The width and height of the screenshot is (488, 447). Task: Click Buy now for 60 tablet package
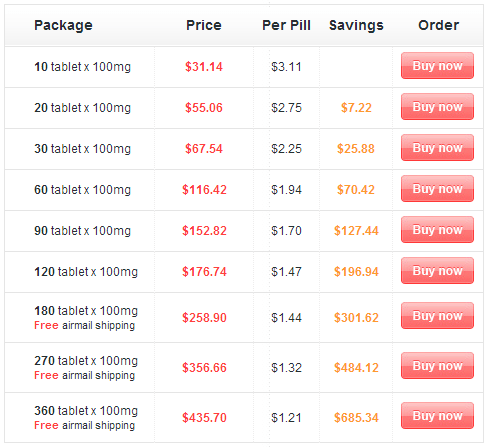coord(437,189)
